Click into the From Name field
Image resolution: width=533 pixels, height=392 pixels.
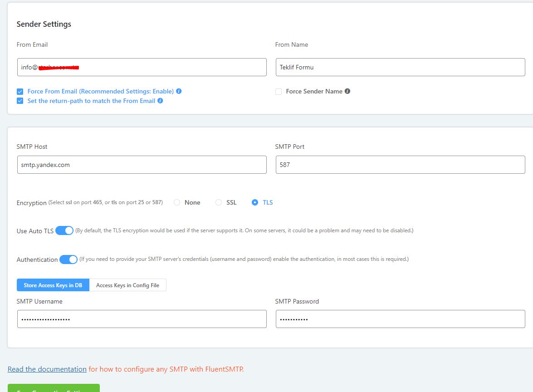click(401, 67)
